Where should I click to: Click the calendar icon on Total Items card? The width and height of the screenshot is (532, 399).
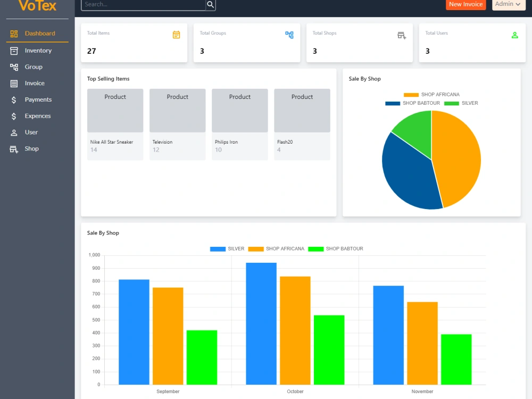[x=177, y=35]
